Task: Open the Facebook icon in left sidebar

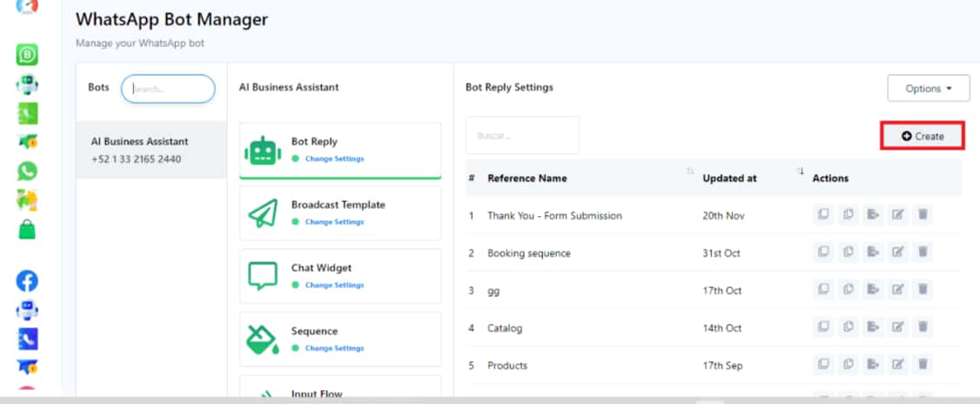Action: [27, 280]
